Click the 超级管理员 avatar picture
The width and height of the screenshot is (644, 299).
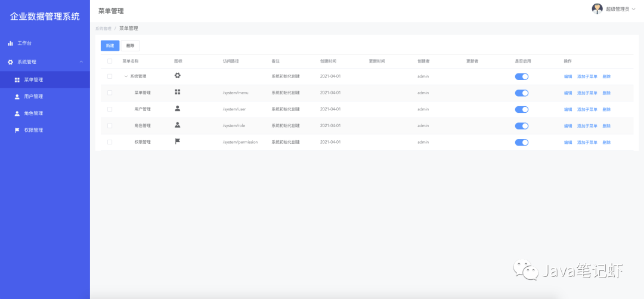(597, 8)
